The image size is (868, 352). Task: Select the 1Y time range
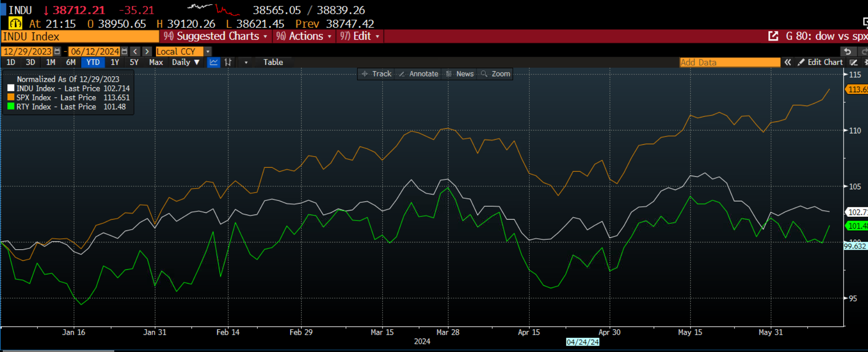click(x=115, y=63)
